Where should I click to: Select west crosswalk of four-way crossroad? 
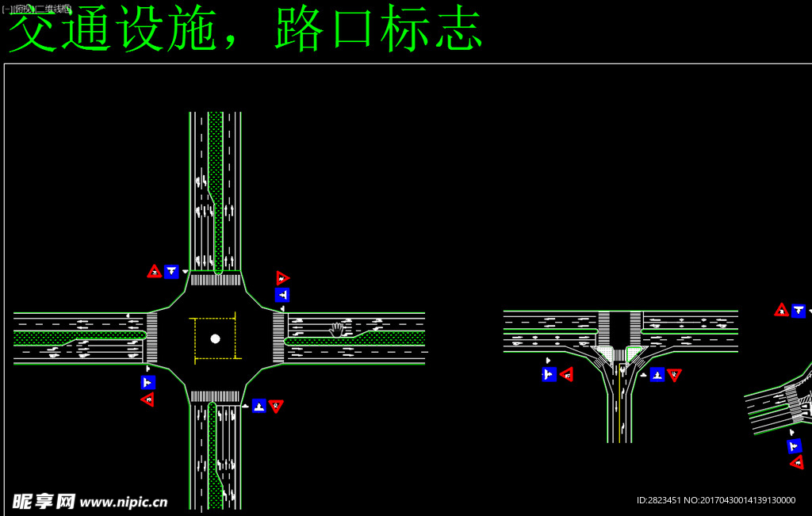coord(151,338)
